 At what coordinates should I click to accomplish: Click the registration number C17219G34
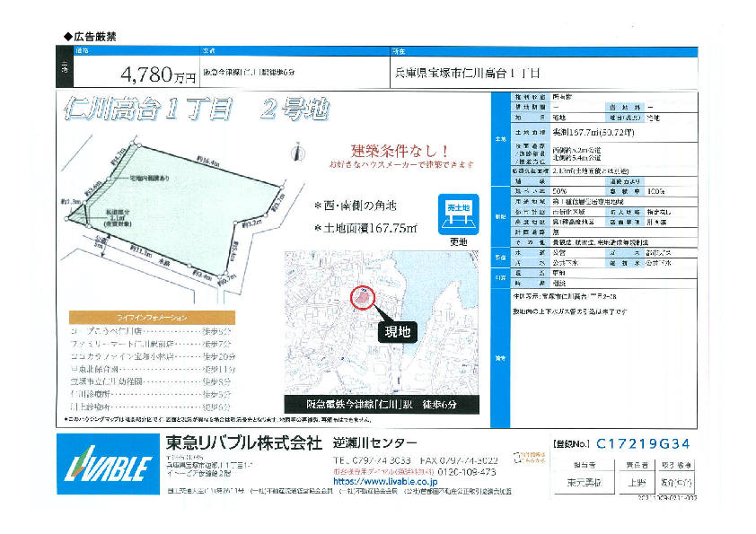(644, 443)
